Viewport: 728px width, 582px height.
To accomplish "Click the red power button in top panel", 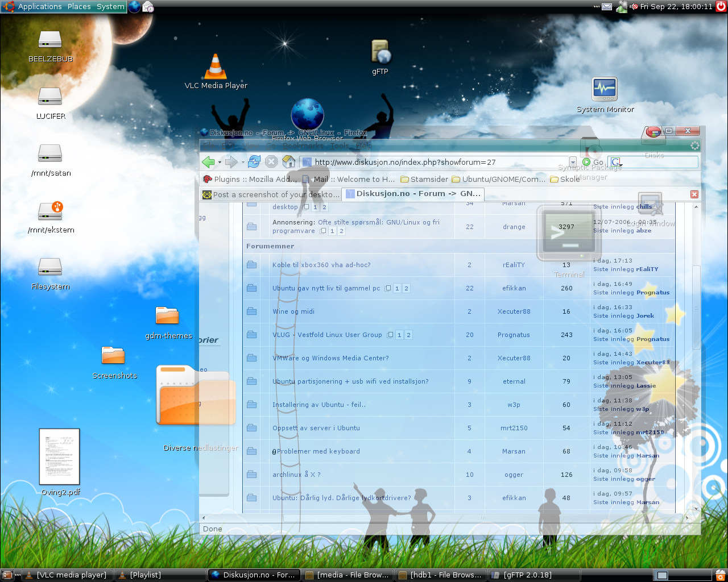I will (721, 6).
